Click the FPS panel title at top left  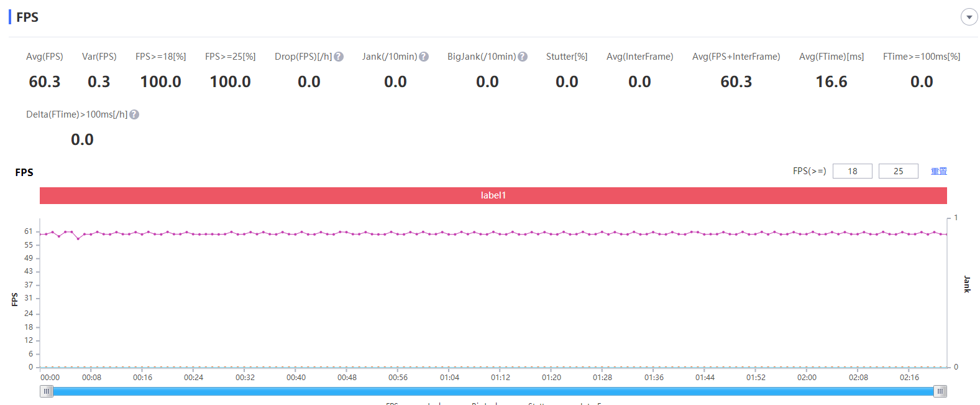click(27, 17)
